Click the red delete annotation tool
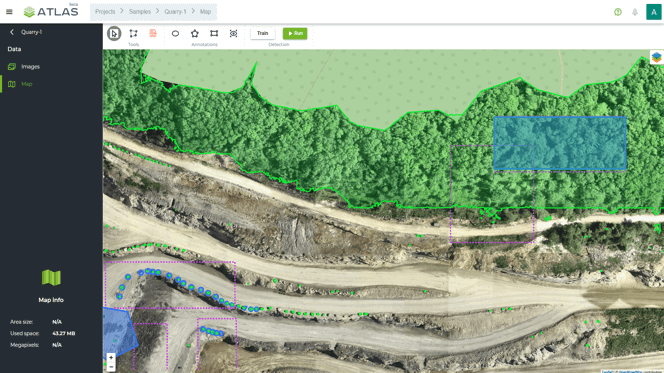664x373 pixels. click(x=153, y=33)
